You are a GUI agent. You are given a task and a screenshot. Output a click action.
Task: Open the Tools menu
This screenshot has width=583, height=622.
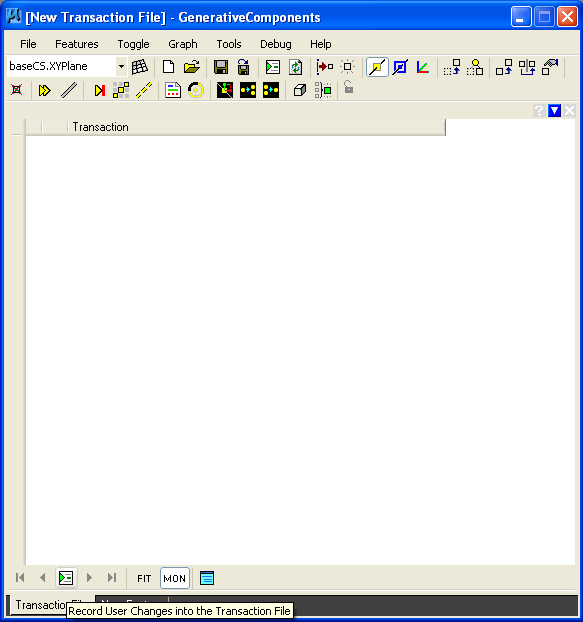pos(229,44)
